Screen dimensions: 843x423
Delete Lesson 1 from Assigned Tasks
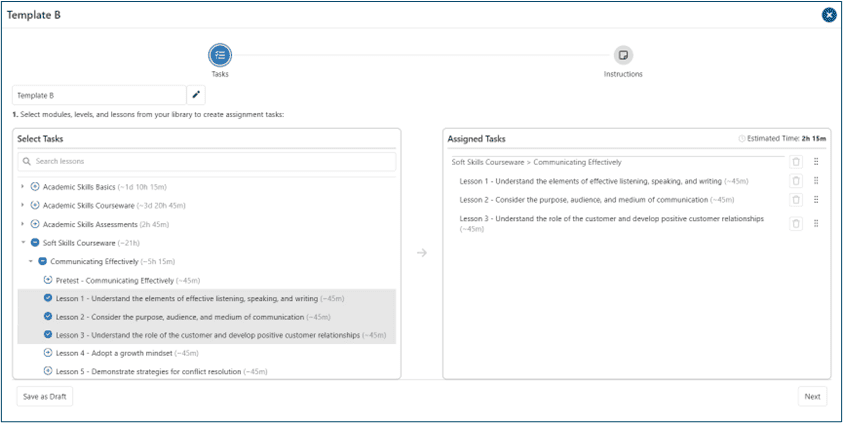pyautogui.click(x=796, y=181)
